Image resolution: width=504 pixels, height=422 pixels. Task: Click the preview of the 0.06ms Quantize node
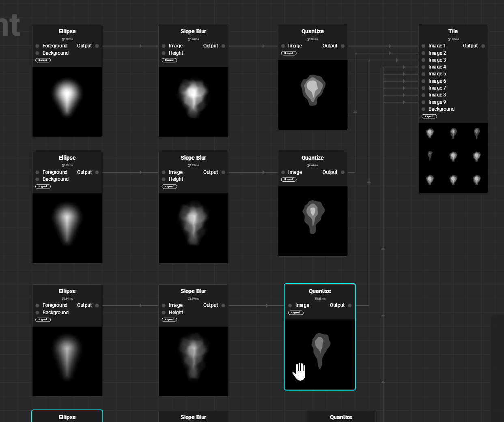tap(312, 94)
